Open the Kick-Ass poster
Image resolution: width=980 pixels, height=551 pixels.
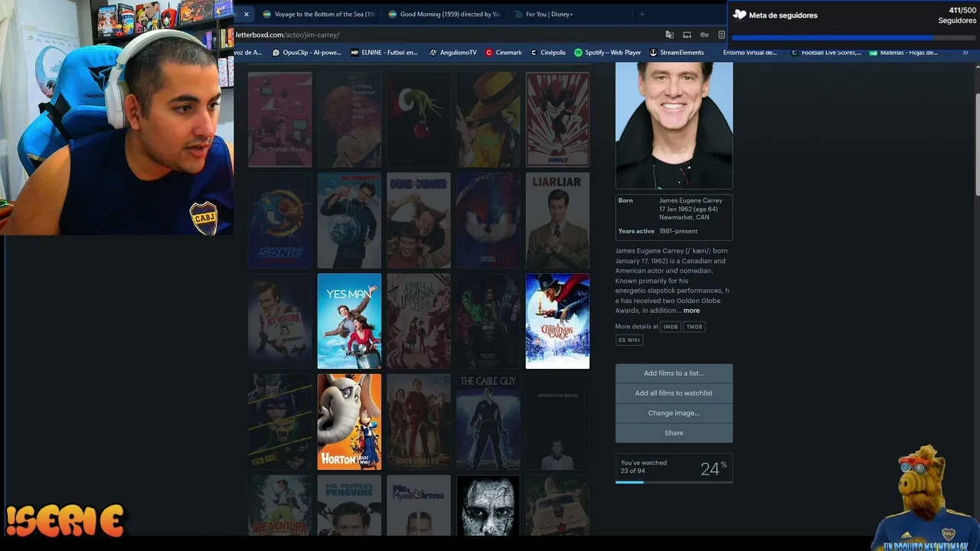pyautogui.click(x=279, y=422)
